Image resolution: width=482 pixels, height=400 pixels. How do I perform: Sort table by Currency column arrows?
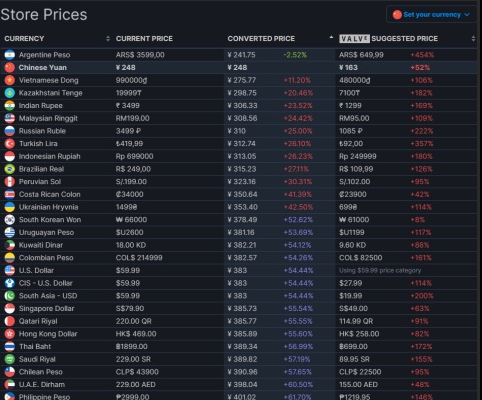[108, 39]
